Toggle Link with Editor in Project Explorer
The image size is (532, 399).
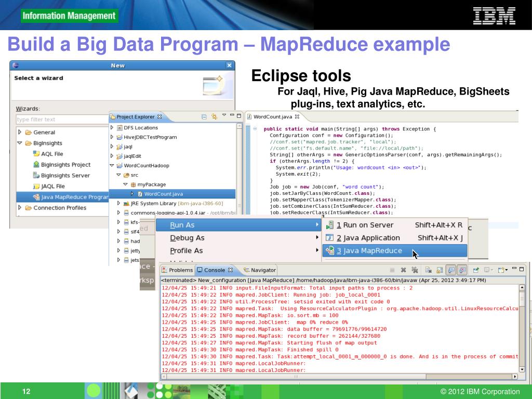click(214, 117)
